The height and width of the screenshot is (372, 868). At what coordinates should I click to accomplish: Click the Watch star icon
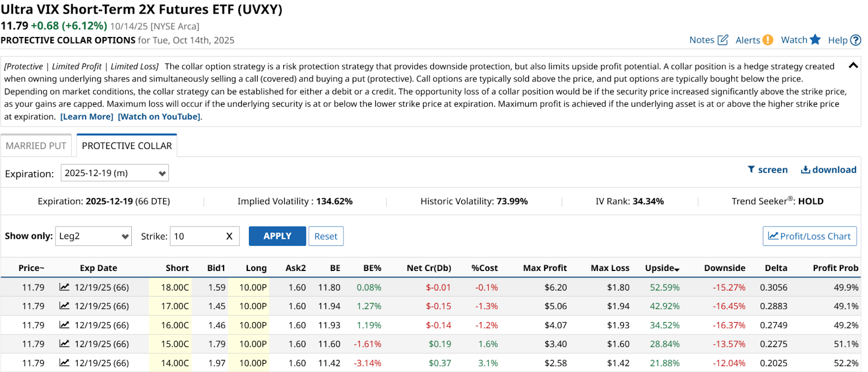(x=815, y=40)
